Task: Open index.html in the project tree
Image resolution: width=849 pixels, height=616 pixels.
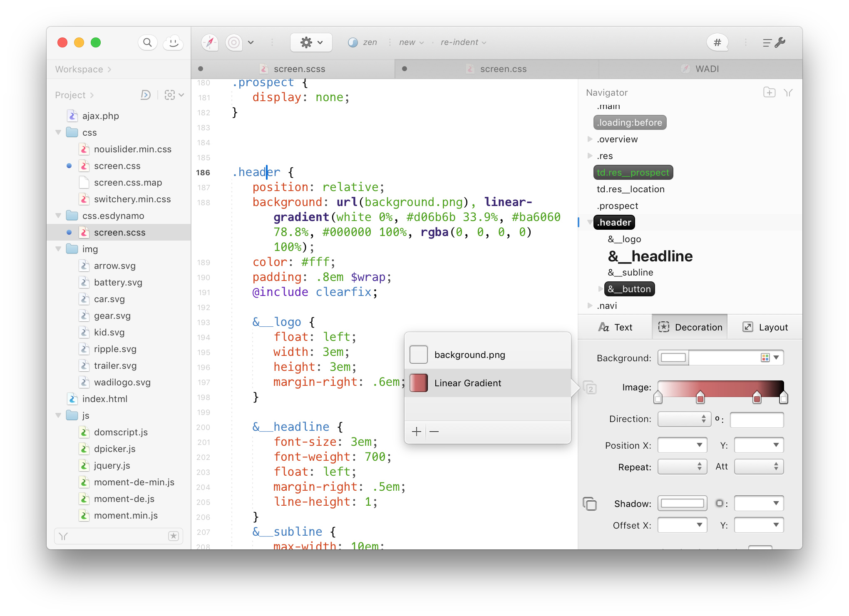Action: (104, 399)
